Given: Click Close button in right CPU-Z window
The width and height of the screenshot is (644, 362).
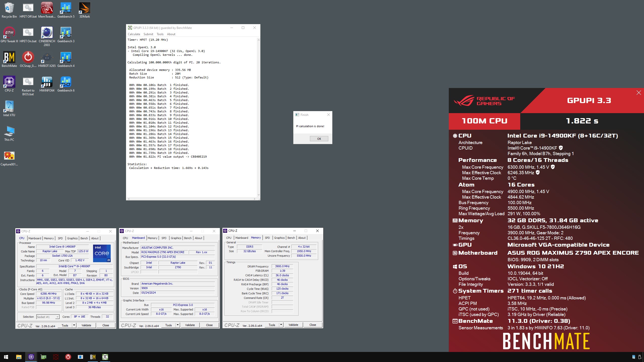Looking at the screenshot, I should [313, 325].
